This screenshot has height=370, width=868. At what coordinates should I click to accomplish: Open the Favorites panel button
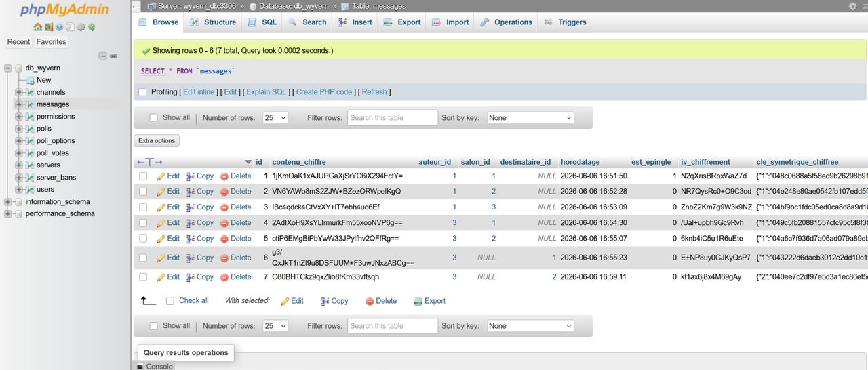tap(52, 42)
